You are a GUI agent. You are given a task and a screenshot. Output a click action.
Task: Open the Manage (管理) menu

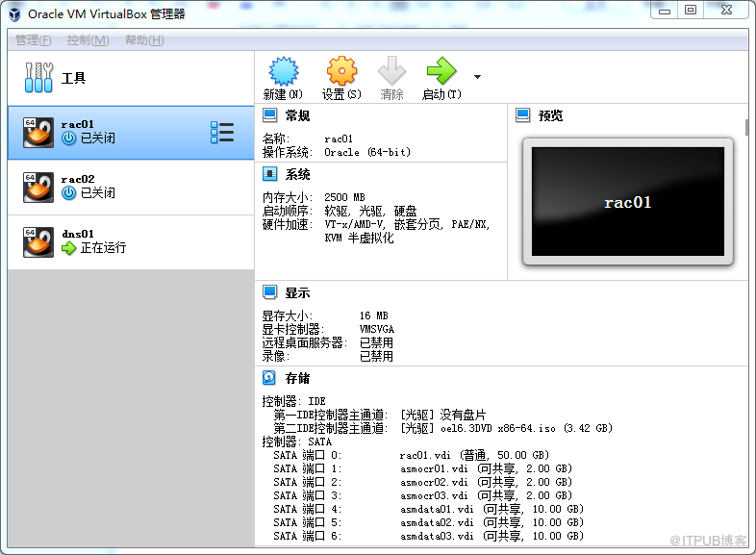click(34, 40)
